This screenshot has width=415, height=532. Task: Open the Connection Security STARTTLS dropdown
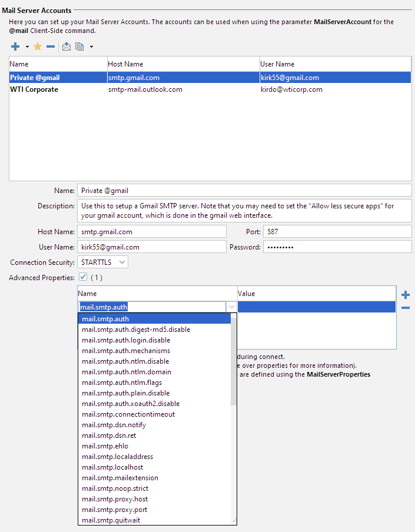tap(102, 262)
